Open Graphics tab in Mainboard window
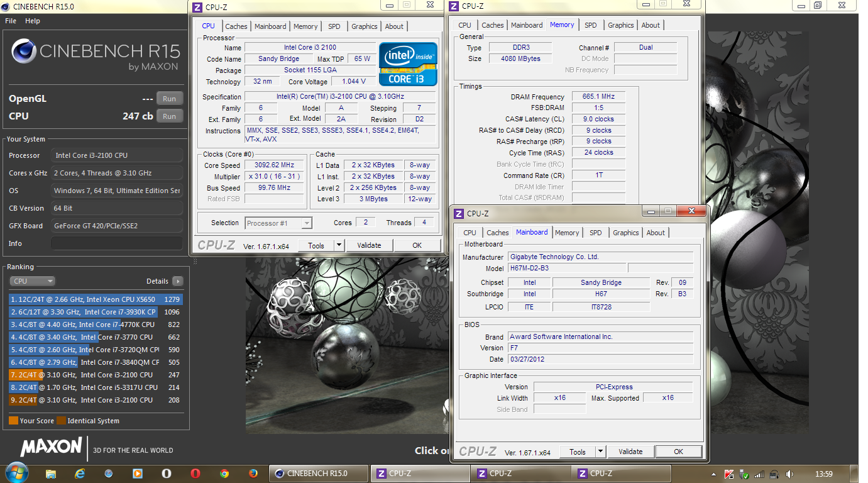Image resolution: width=868 pixels, height=483 pixels. 626,233
